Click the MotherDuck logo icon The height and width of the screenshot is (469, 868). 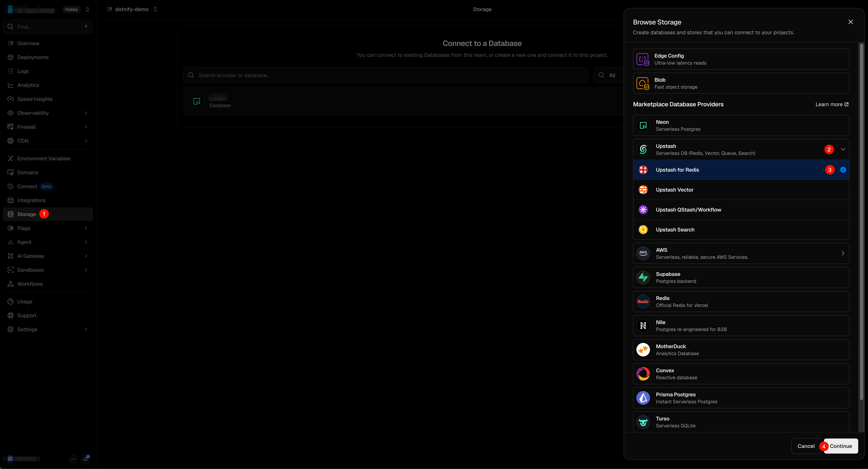[643, 350]
